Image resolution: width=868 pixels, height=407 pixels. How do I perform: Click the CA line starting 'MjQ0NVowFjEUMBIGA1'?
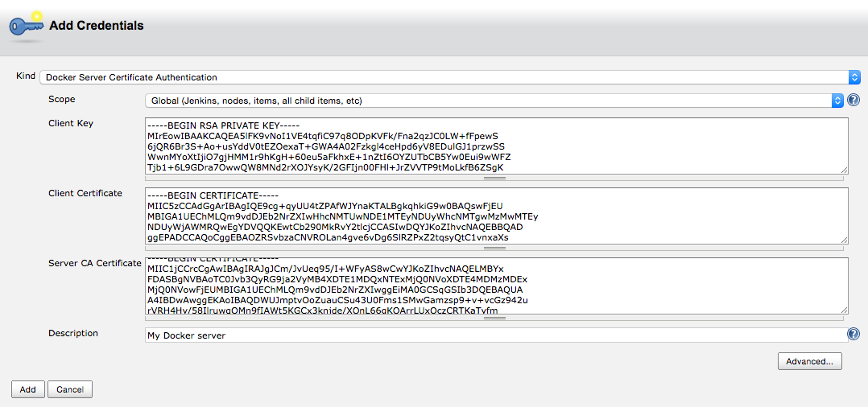[336, 290]
